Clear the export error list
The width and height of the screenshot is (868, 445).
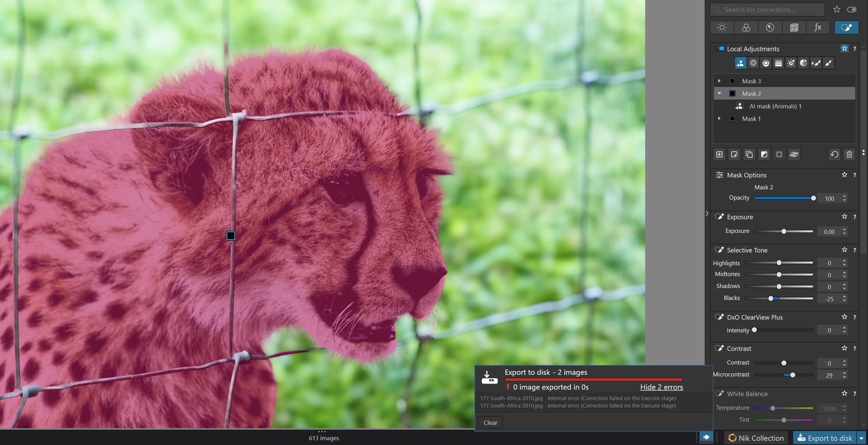490,422
